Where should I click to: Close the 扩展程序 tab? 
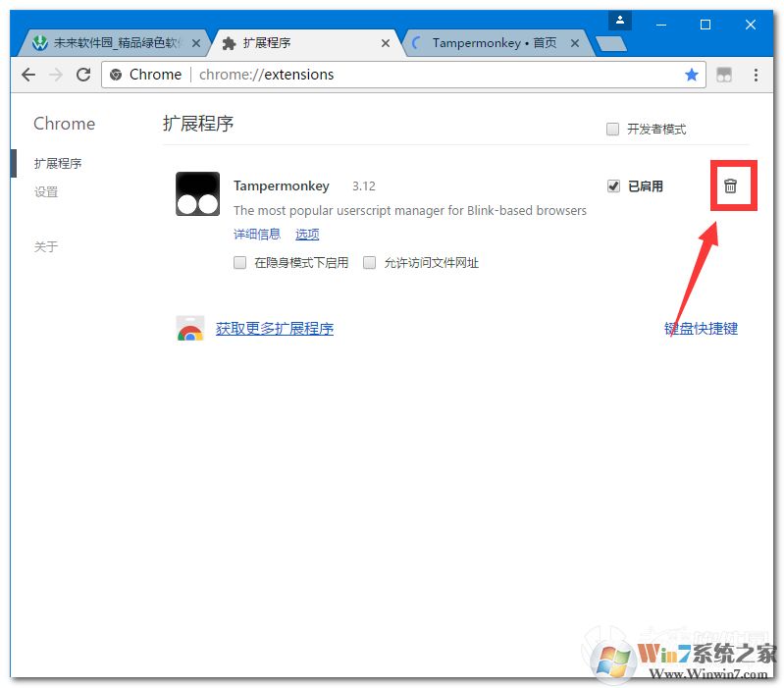[385, 43]
